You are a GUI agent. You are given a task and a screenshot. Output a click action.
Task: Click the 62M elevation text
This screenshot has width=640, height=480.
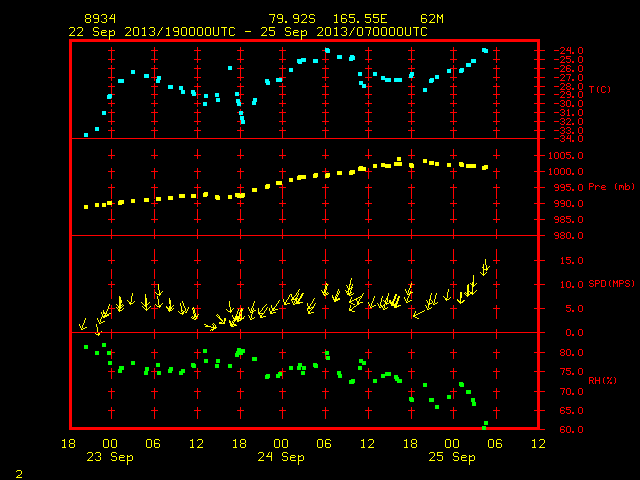pos(432,19)
